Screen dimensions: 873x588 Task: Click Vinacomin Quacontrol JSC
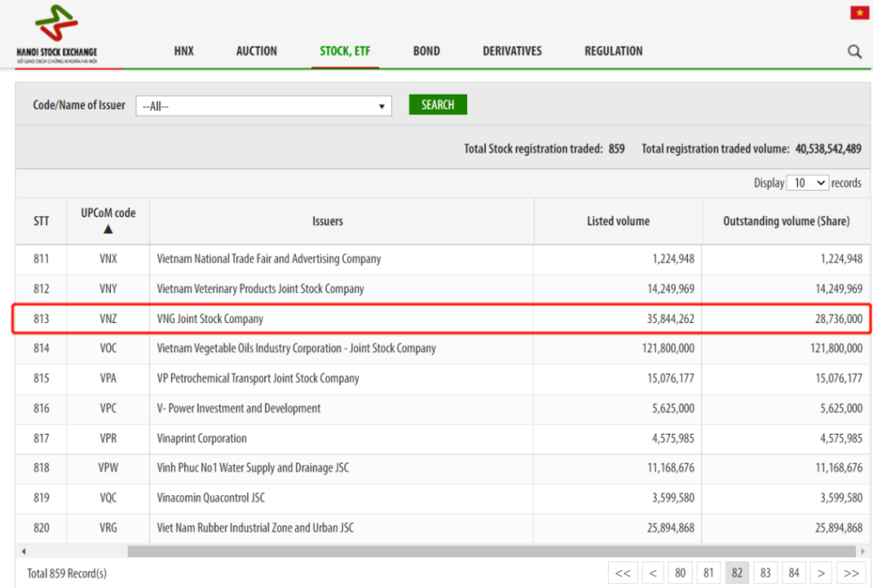click(211, 498)
